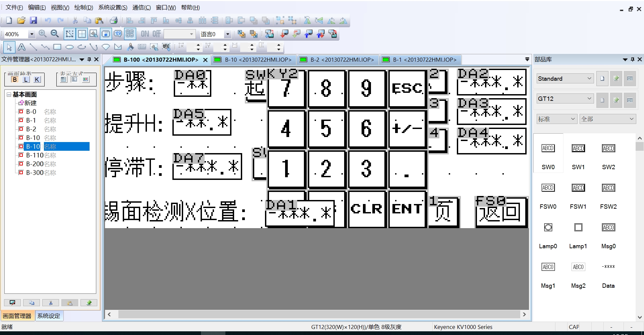This screenshot has width=644, height=335.
Task: Click the table list view icon under 表示方式
Action: pos(64,79)
